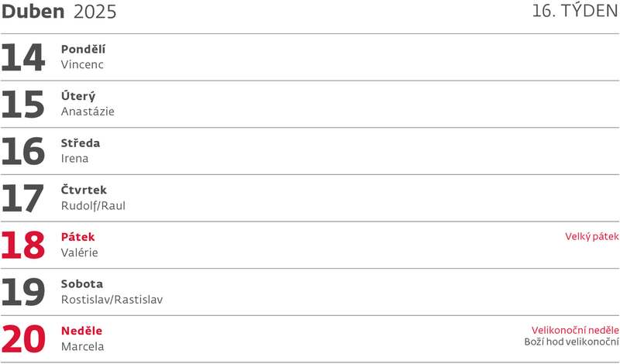Select date number 17
The height and width of the screenshot is (364, 620).
coord(23,198)
